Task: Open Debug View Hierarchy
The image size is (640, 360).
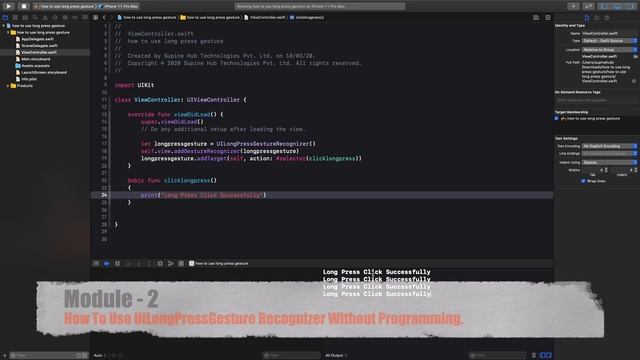Action: 160,264
